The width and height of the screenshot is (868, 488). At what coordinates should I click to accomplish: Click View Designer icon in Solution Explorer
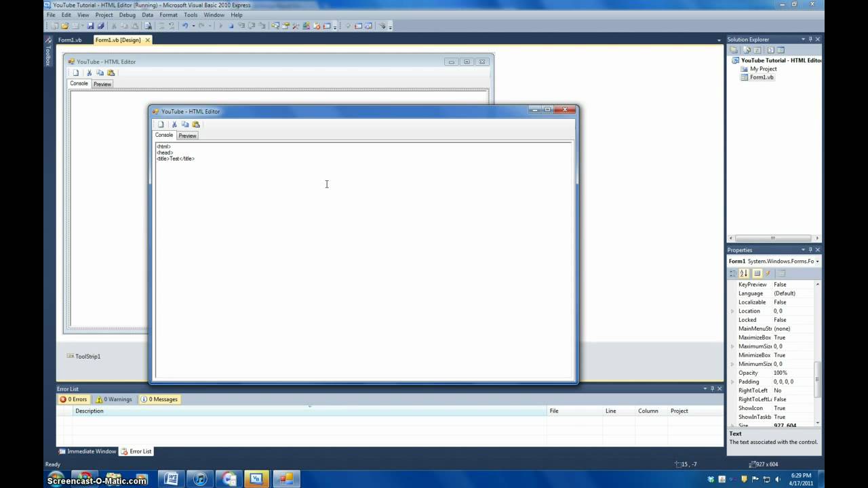(781, 50)
